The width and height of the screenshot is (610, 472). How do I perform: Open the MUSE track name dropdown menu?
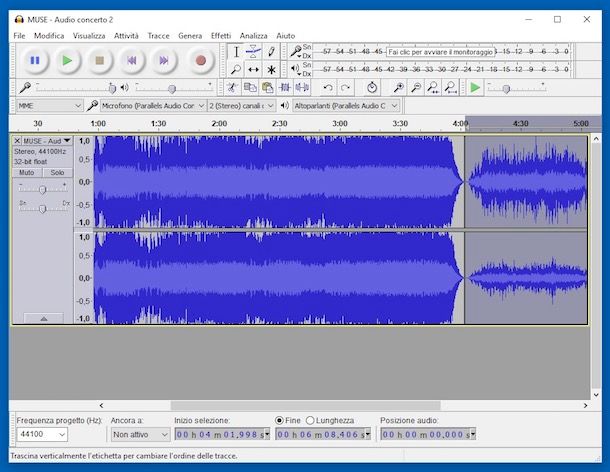pyautogui.click(x=67, y=140)
